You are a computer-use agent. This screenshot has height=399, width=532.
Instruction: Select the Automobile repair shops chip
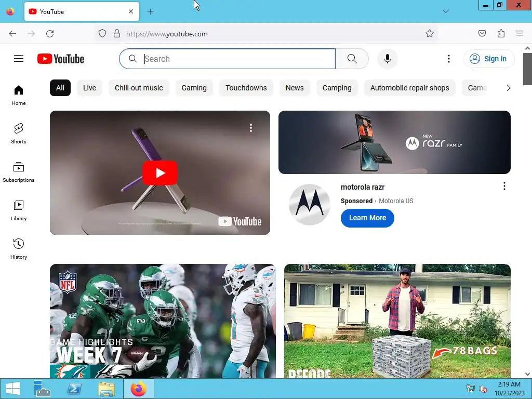(x=409, y=88)
